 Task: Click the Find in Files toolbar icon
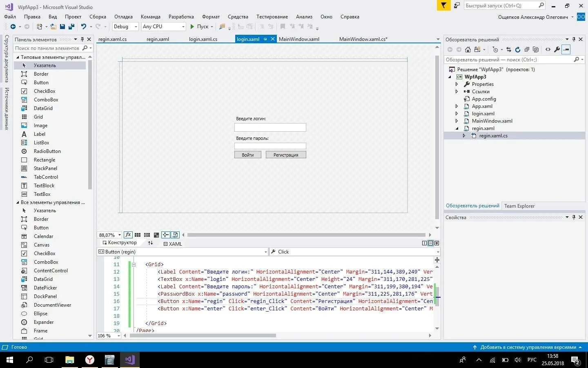[x=222, y=27]
